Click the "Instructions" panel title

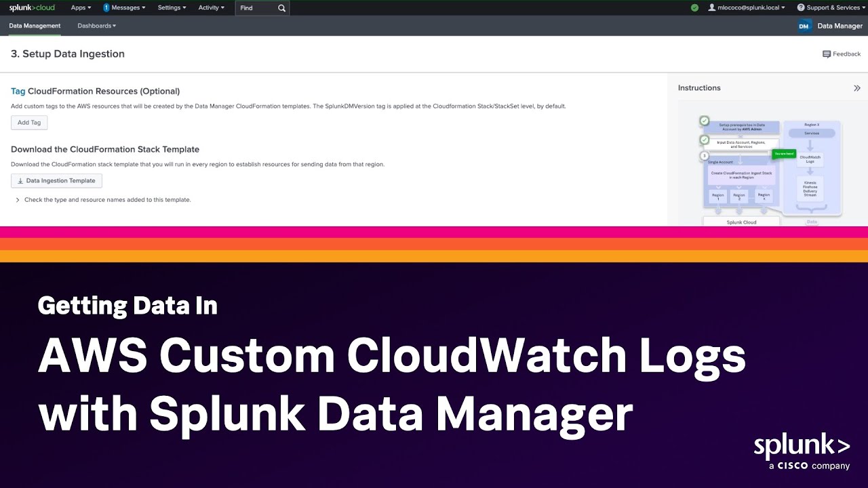pos(699,88)
